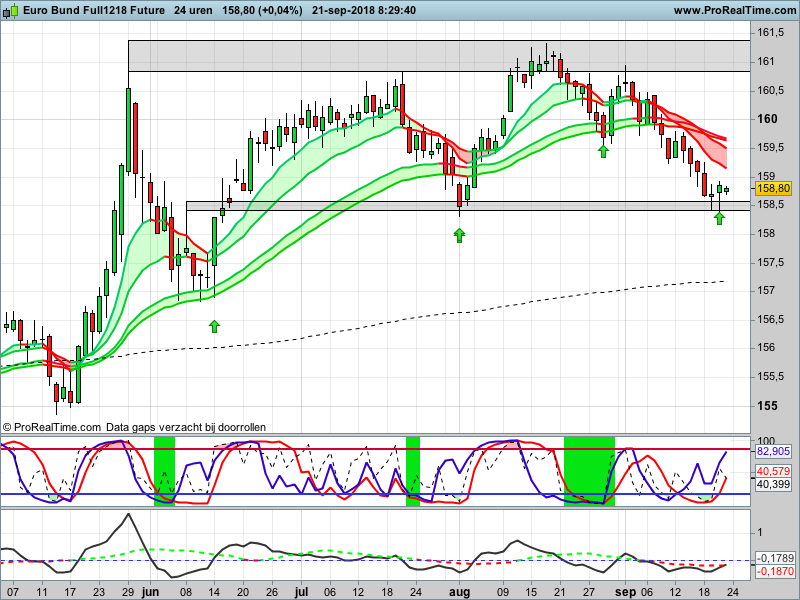Click the 156,5 price axis label
The width and height of the screenshot is (800, 600).
770,319
